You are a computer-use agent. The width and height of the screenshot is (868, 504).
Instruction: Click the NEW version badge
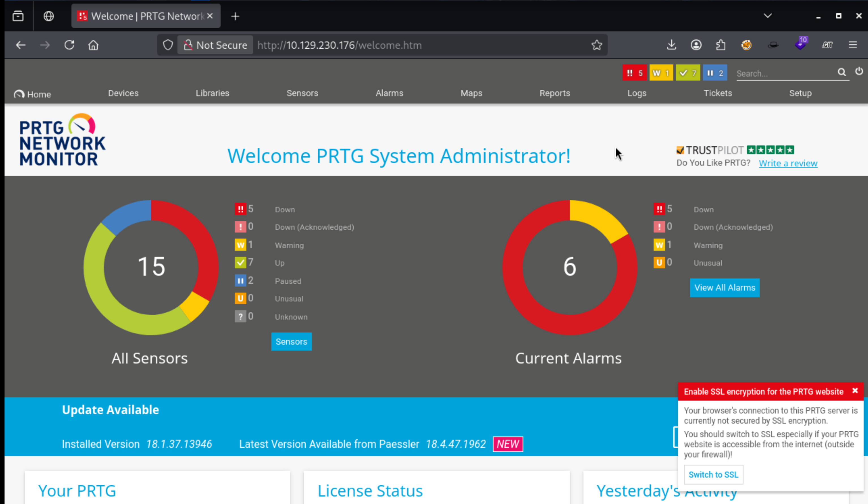[508, 444]
